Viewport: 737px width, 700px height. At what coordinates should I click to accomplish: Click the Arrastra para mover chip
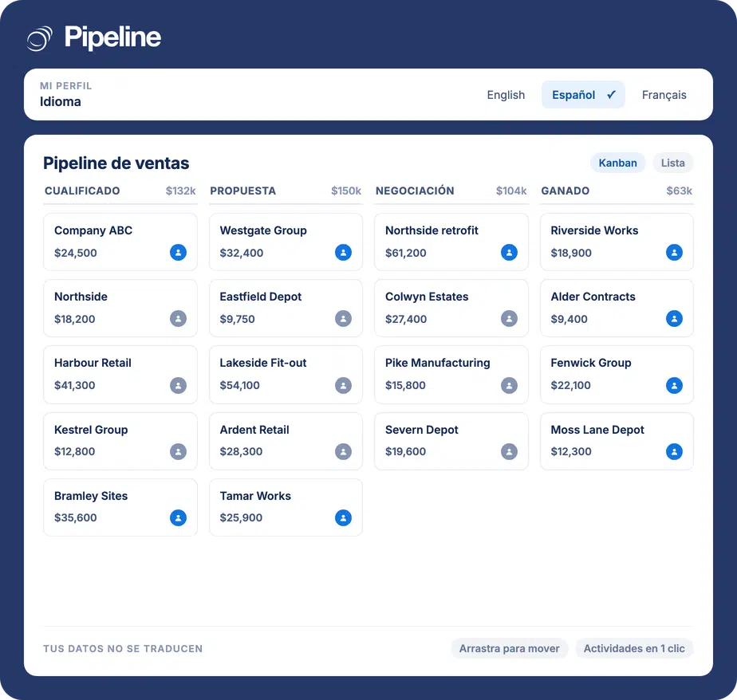click(509, 648)
